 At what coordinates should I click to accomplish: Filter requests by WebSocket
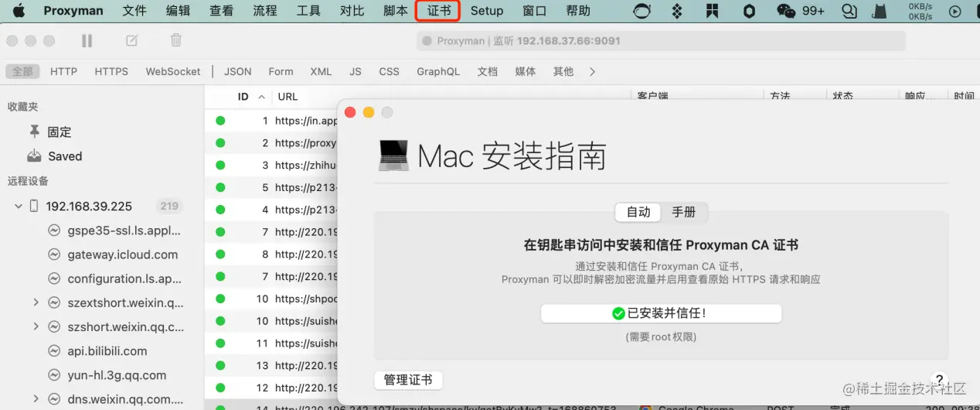coord(173,71)
